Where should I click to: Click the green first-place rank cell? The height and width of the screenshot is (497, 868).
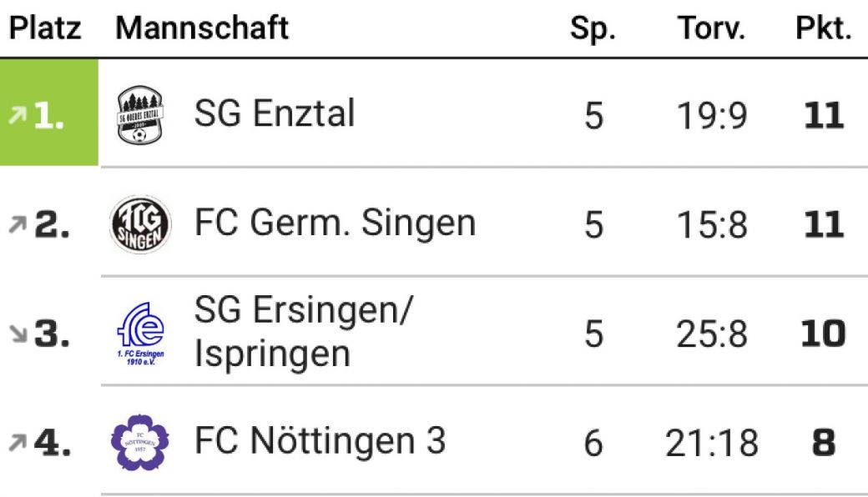[49, 113]
